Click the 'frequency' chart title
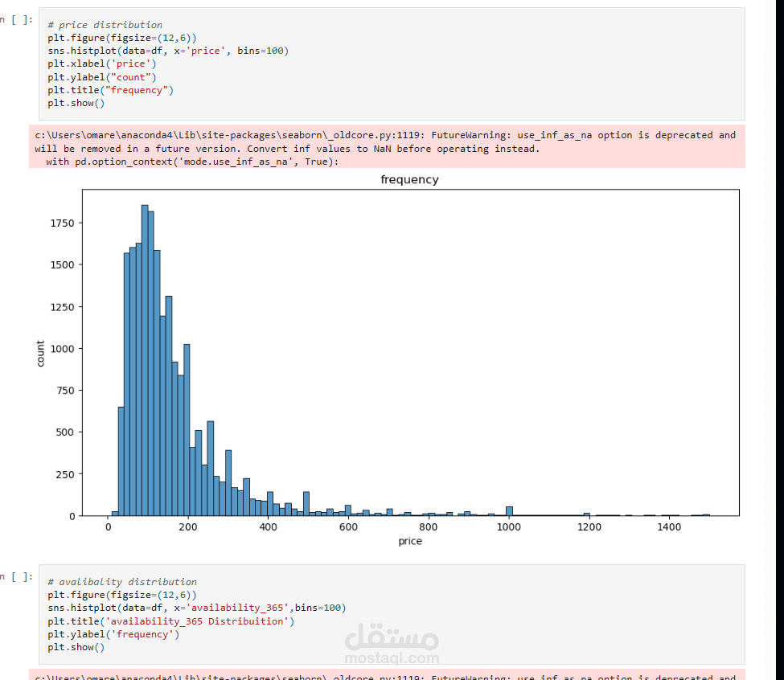This screenshot has width=784, height=680. tap(409, 179)
